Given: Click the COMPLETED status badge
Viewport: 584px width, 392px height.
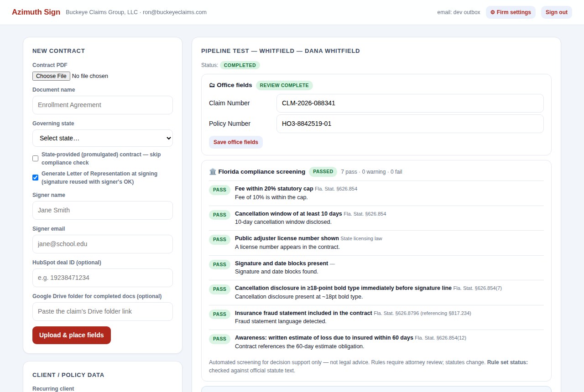Looking at the screenshot, I should click(240, 65).
